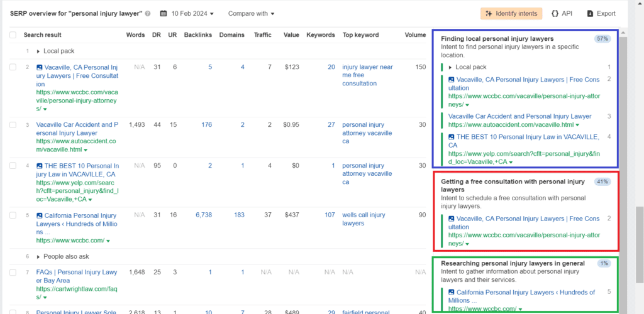
Task: Click the API button
Action: [562, 14]
